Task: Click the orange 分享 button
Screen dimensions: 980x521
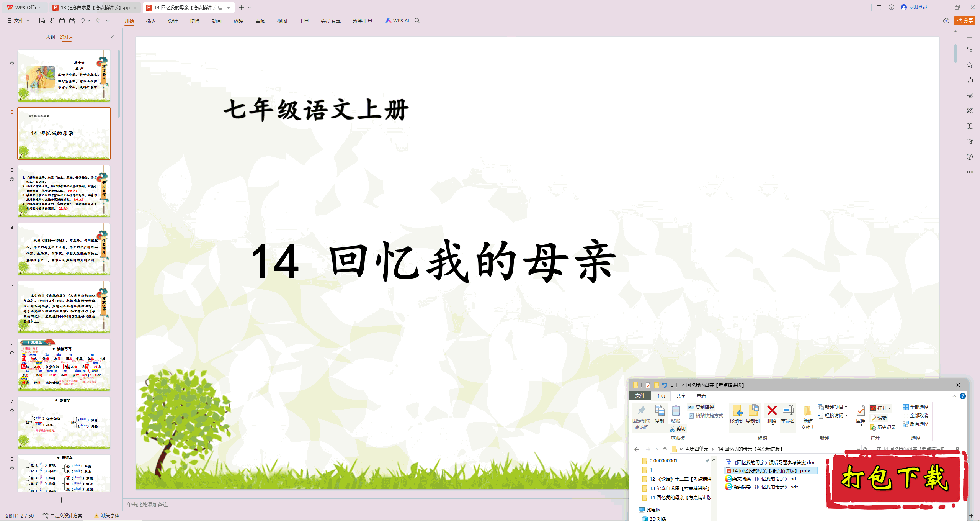Action: (x=965, y=21)
